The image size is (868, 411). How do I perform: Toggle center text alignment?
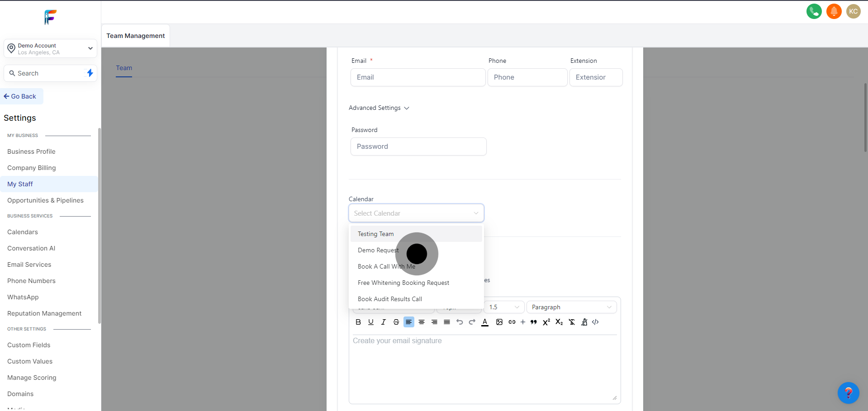[422, 322]
